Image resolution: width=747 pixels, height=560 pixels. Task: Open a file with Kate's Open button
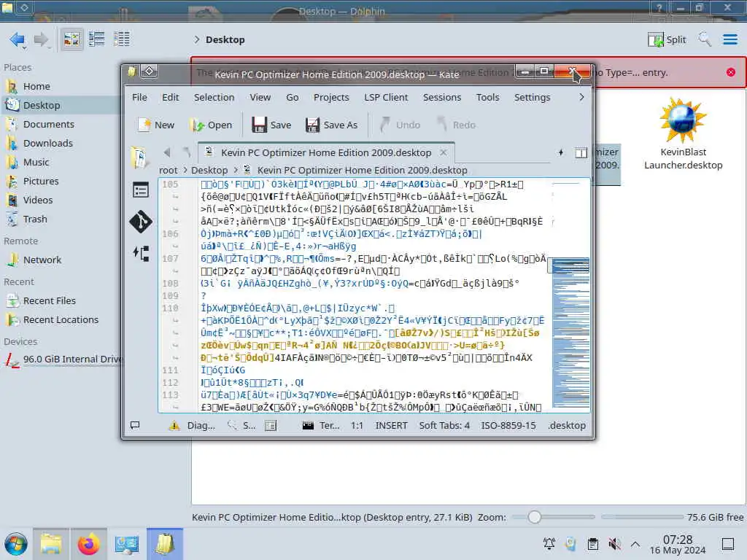pyautogui.click(x=211, y=125)
